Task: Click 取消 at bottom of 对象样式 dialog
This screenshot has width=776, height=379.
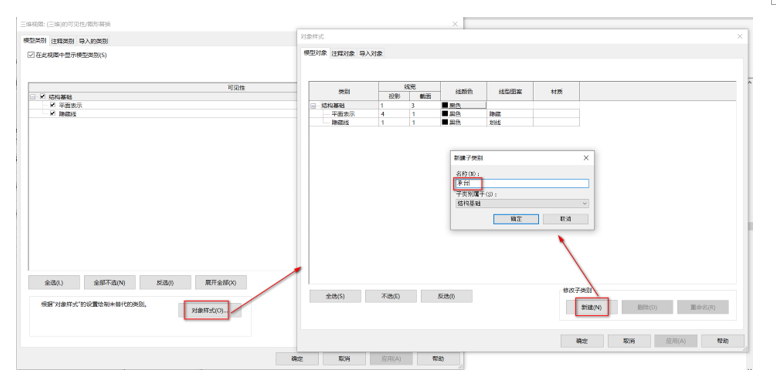Action: coord(629,341)
